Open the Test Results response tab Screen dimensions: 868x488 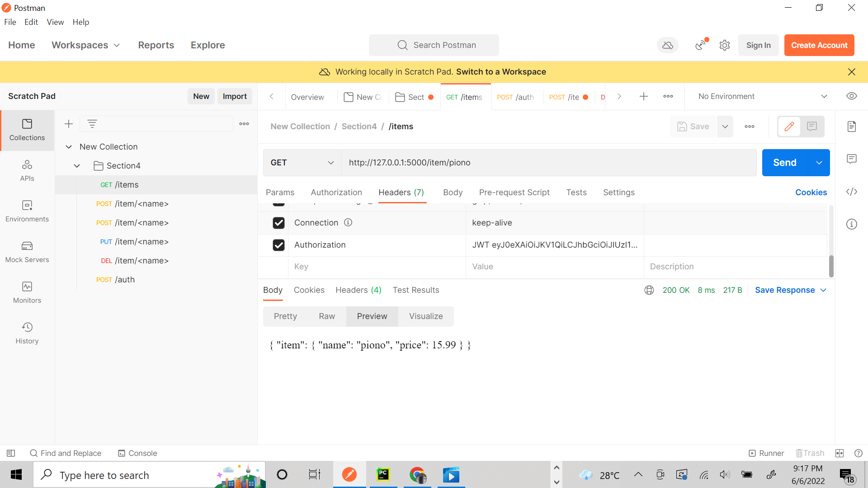[x=416, y=290]
